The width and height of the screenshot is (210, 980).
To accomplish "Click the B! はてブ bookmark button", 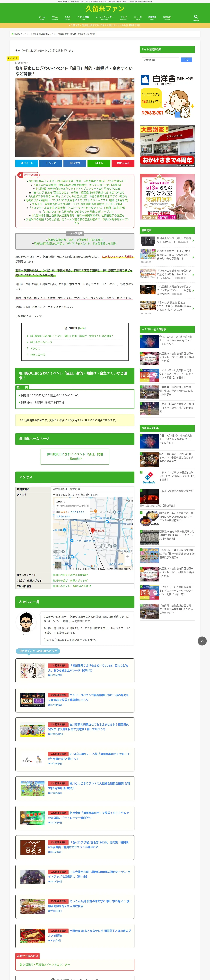I will [75, 163].
